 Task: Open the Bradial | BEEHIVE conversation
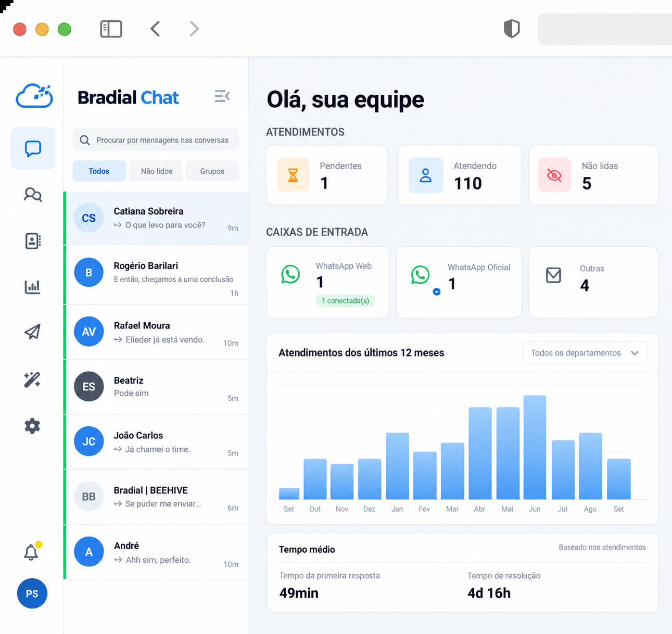tap(156, 497)
